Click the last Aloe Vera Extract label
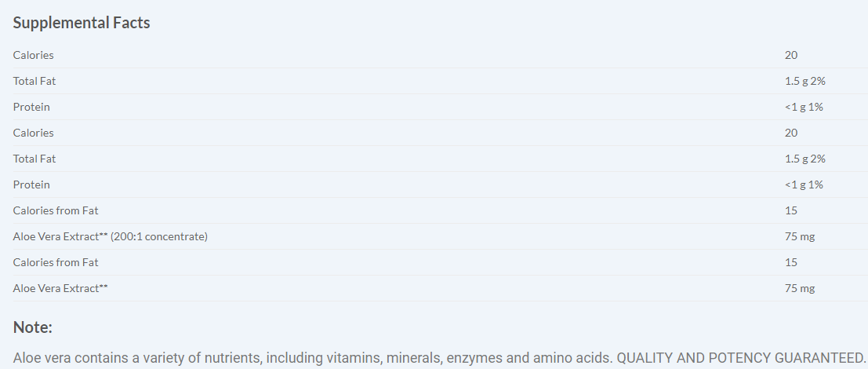 tap(60, 288)
